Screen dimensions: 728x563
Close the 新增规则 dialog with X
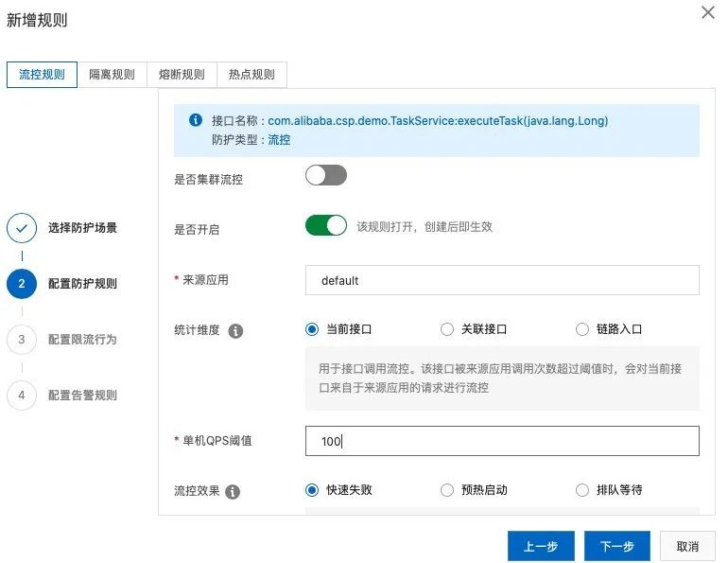(707, 13)
